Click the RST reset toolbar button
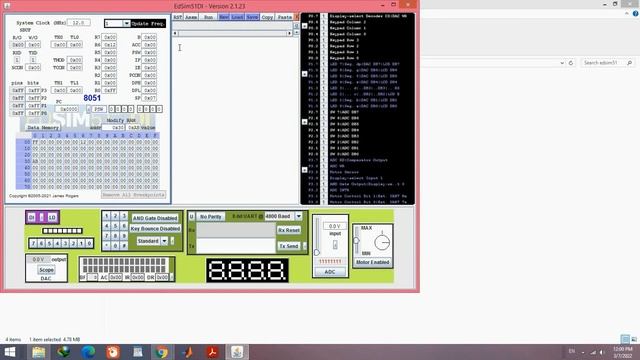Screen dimensions: 640x360 coord(177,17)
